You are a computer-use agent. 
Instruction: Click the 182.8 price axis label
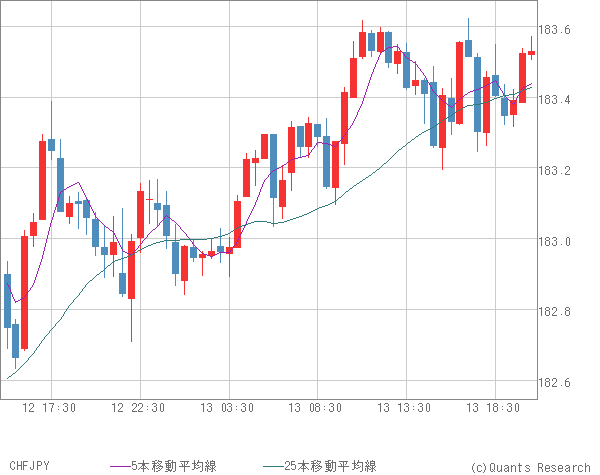554,312
